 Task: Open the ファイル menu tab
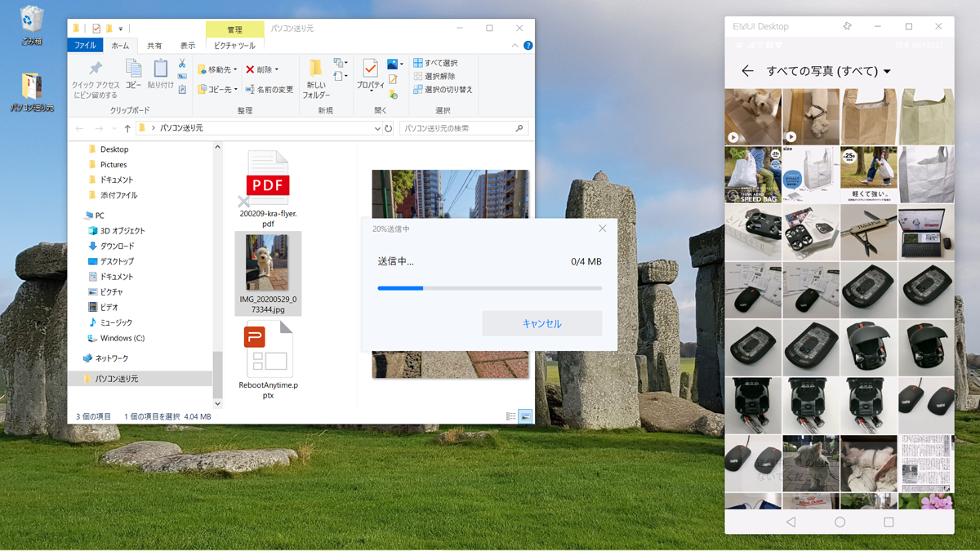coord(85,46)
